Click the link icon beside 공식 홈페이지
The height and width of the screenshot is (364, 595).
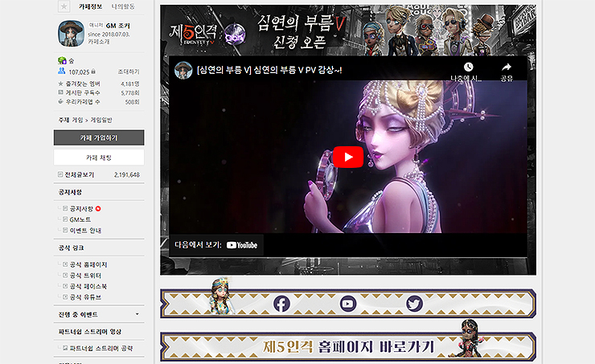coord(65,264)
